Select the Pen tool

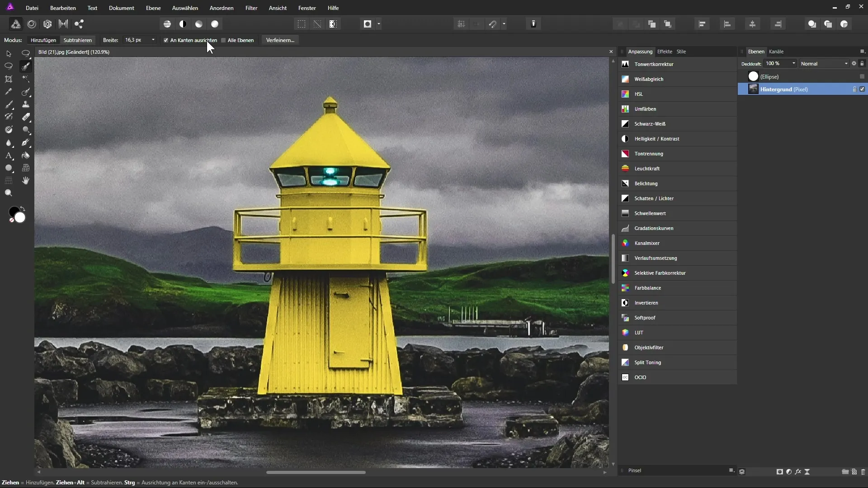pos(26,142)
